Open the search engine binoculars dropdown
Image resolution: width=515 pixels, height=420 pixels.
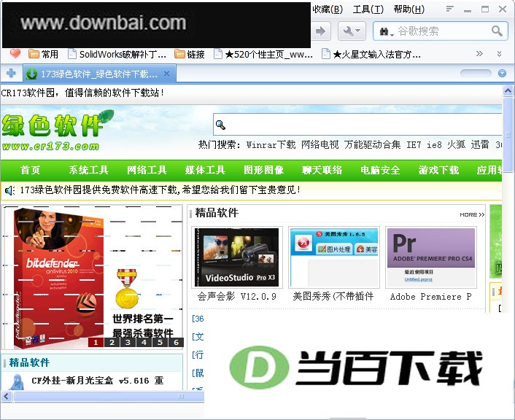[387, 32]
